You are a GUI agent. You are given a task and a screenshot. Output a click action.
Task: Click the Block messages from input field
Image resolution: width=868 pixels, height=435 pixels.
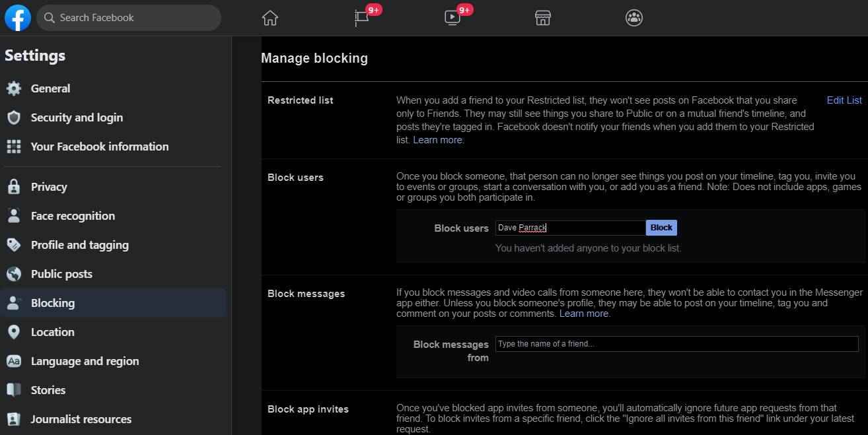[676, 344]
